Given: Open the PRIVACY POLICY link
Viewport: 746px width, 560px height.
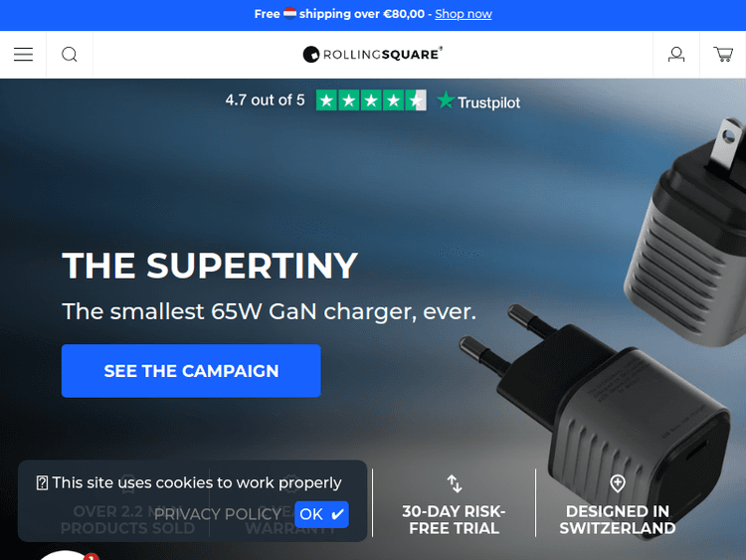Looking at the screenshot, I should coord(218,514).
